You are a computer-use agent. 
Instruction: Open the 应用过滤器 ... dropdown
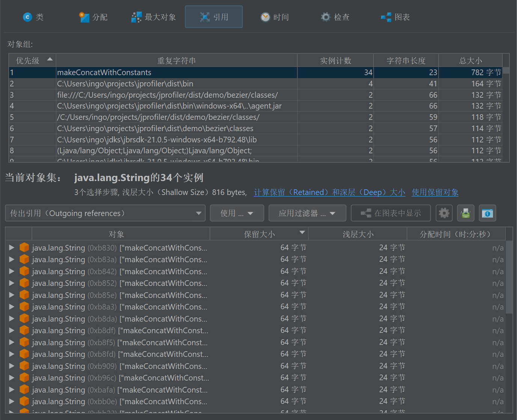coord(307,213)
